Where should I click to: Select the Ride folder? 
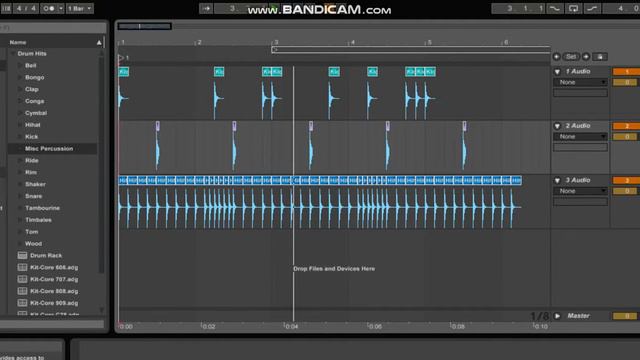[x=31, y=160]
